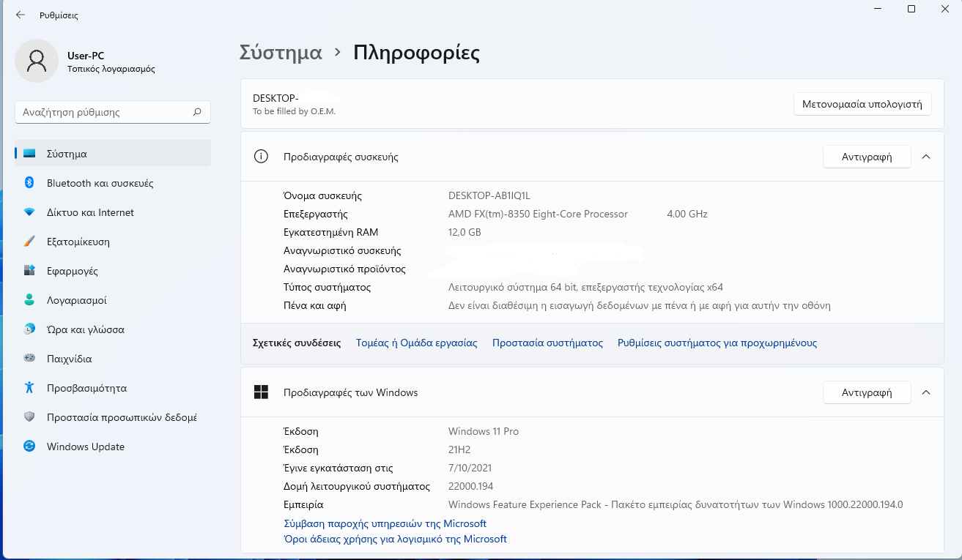Screen dimensions: 962x560
Task: Focus the Αναζήτηση ρύθμισης search field
Action: (113, 112)
